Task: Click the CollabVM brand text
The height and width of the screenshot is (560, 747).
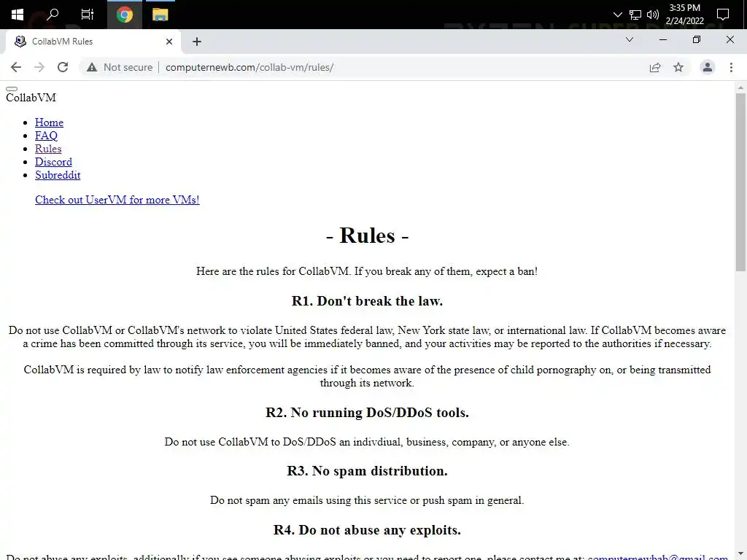Action: pos(31,98)
